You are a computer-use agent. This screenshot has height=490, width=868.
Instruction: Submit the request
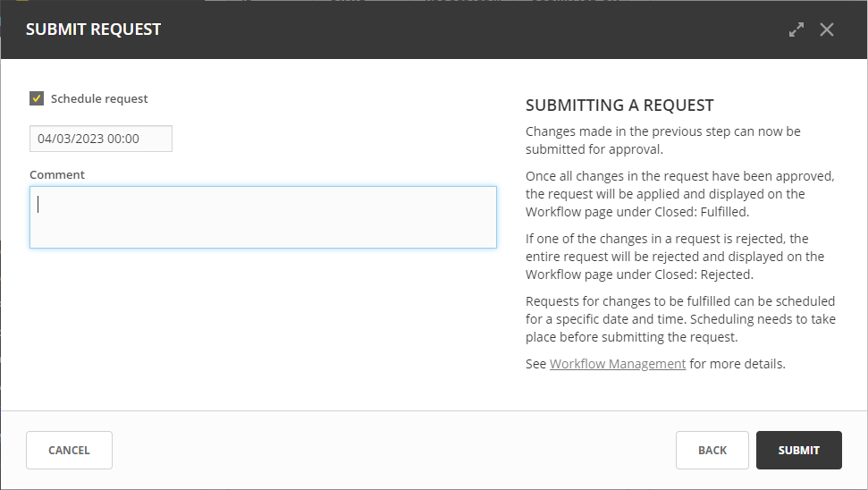798,450
